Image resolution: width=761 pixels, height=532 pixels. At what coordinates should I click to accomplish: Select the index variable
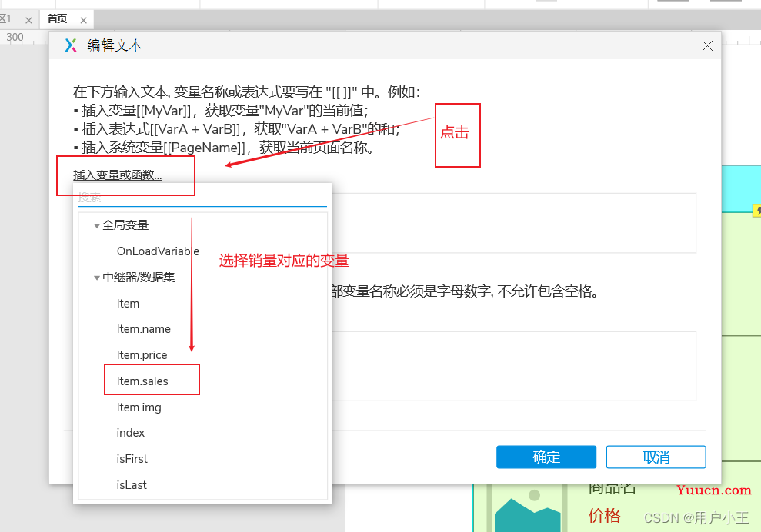pyautogui.click(x=131, y=433)
